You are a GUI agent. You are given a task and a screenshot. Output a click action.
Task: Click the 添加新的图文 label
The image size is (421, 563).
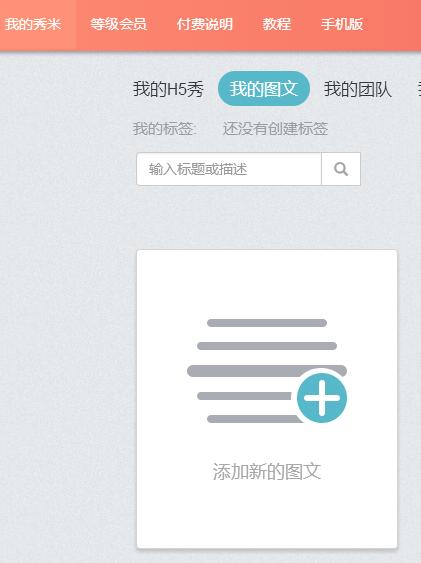(267, 471)
